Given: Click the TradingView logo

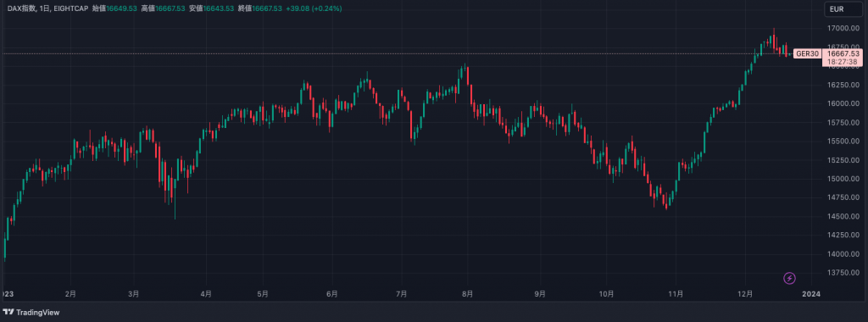Looking at the screenshot, I should tap(31, 312).
